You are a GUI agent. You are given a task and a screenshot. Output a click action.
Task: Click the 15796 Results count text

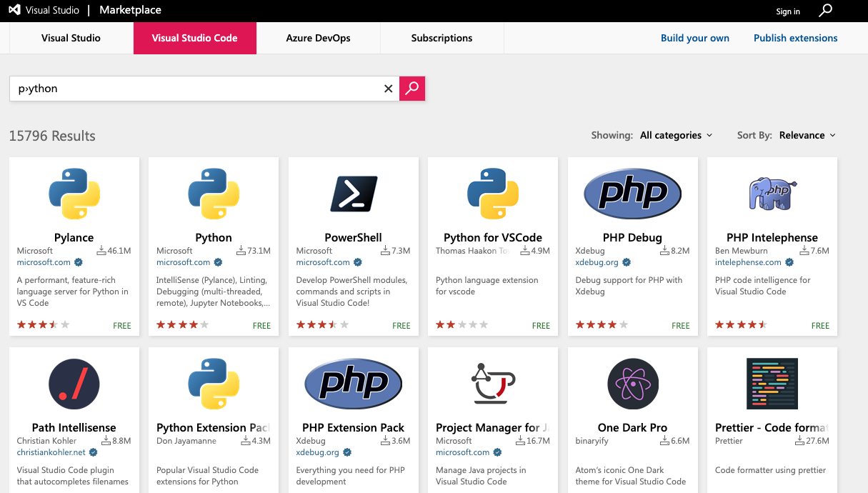[x=52, y=136]
